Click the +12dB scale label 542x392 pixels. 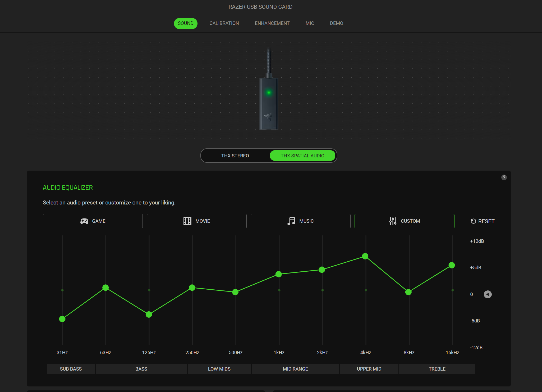(x=477, y=241)
